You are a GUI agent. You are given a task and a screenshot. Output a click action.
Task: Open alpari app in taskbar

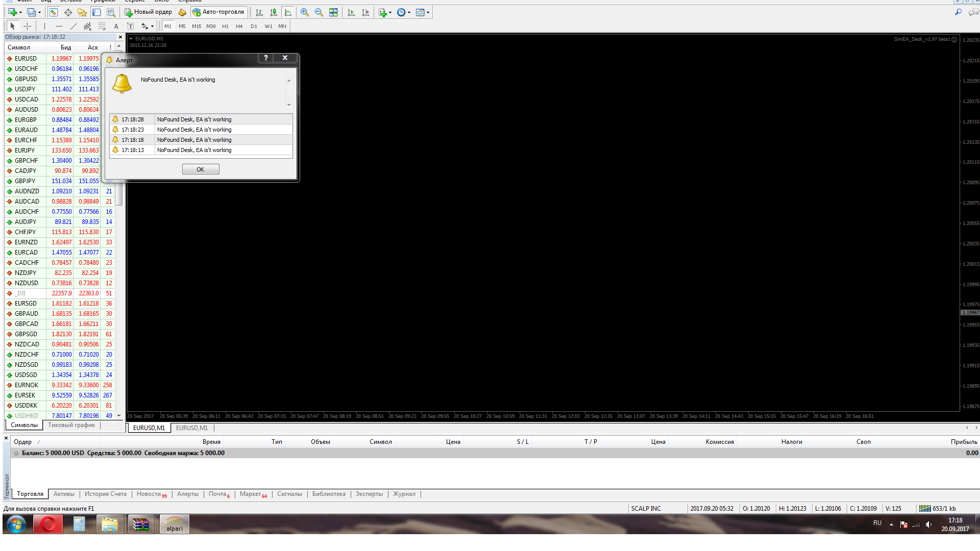pos(175,524)
